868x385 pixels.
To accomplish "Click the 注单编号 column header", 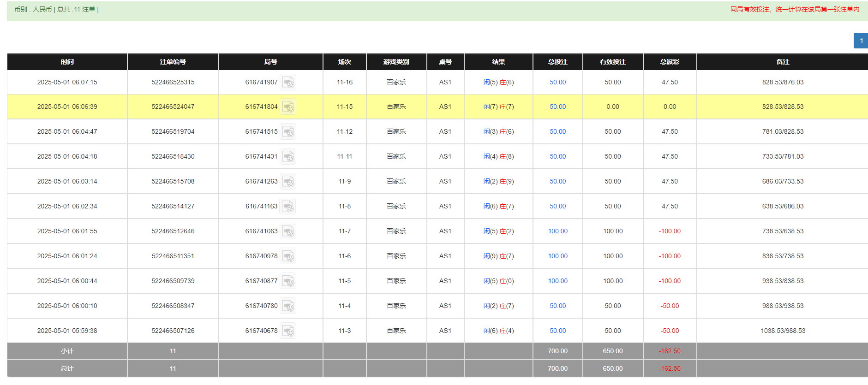I will (173, 62).
